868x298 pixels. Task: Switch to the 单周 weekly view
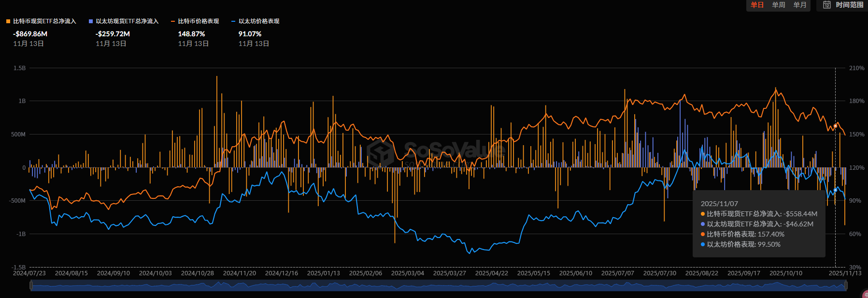tap(778, 5)
